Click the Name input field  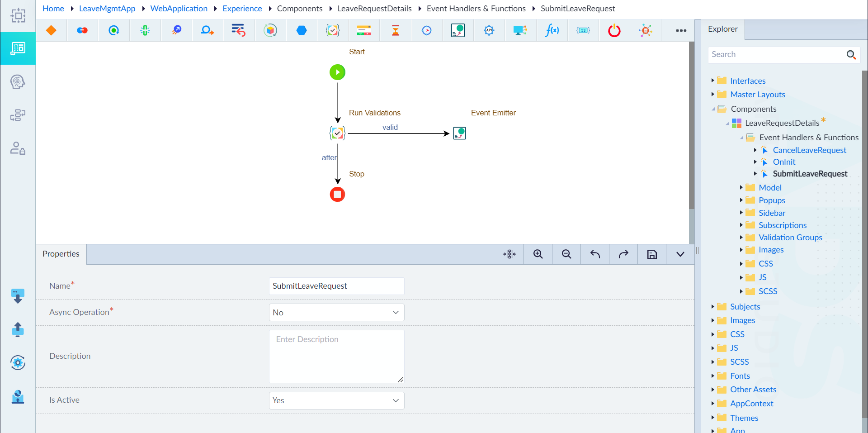coord(336,286)
